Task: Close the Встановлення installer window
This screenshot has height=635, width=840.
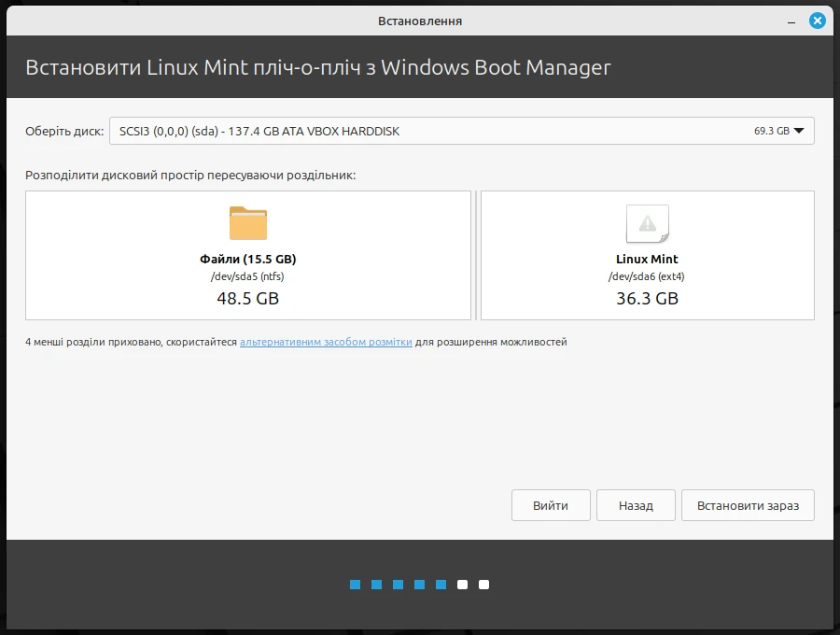Action: pyautogui.click(x=817, y=21)
